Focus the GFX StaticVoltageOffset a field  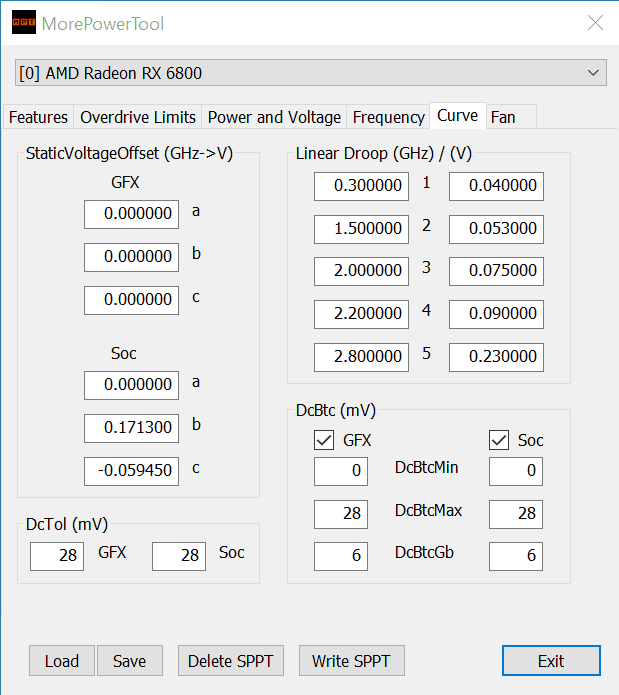coord(132,215)
